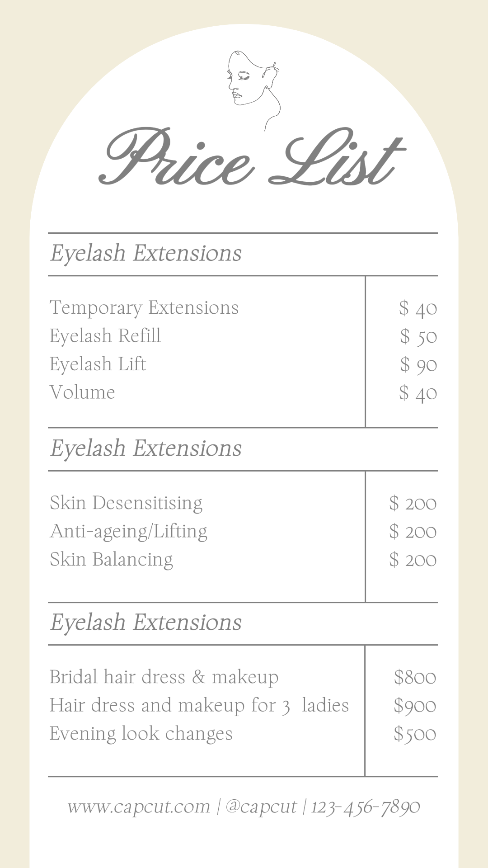This screenshot has height=868, width=488.
Task: Click the Anti-ageing/Lifting treatment
Action: pyautogui.click(x=129, y=532)
